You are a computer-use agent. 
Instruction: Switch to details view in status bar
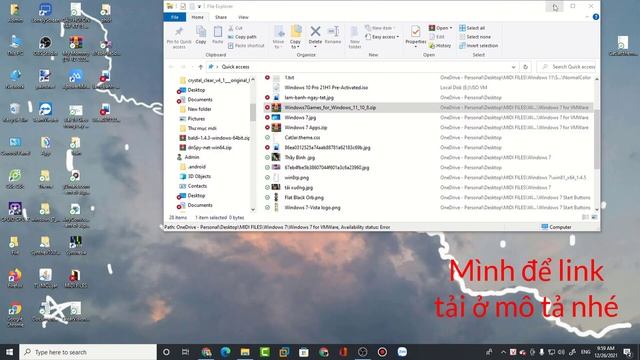(585, 217)
